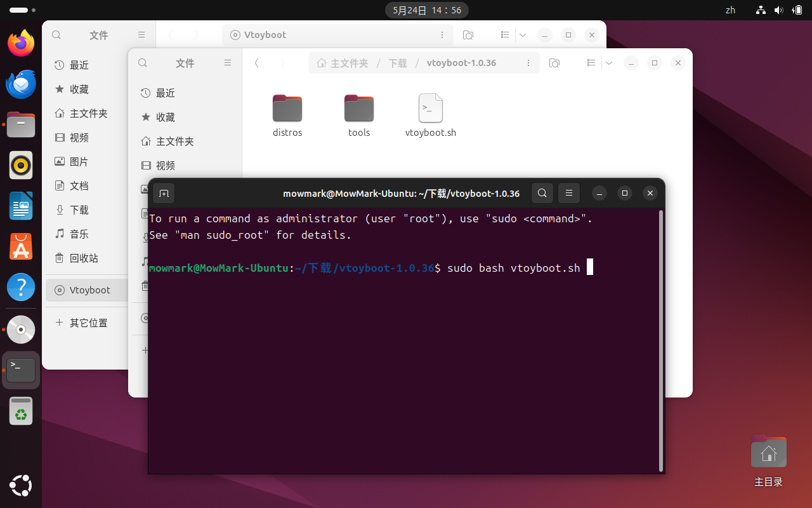Click 其它位置 in the back Files window sidebar
The image size is (812, 508).
[x=87, y=323]
